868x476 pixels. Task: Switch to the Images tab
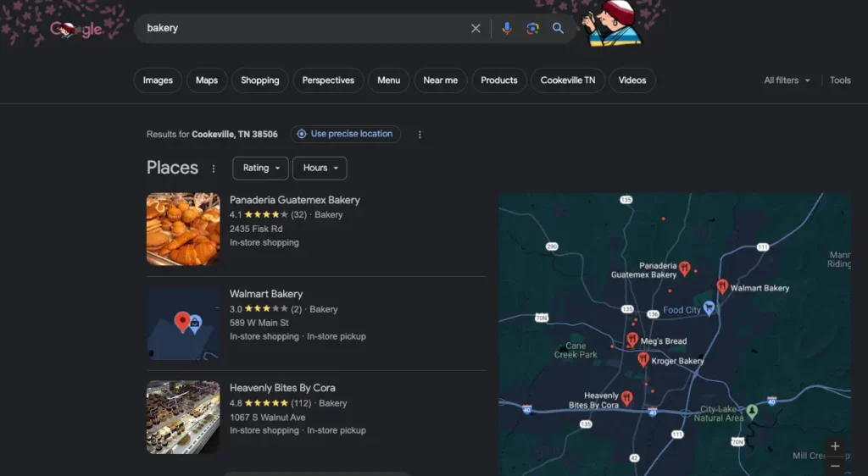pyautogui.click(x=158, y=80)
